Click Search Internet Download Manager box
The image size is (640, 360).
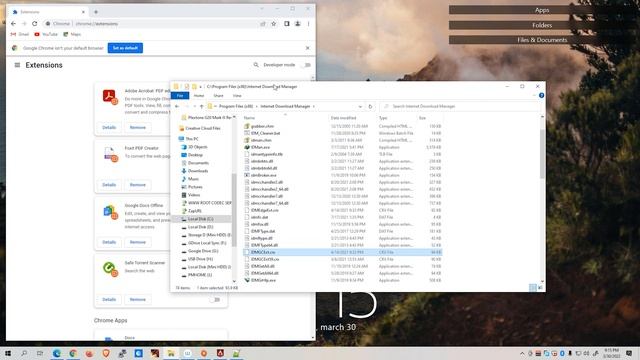(459, 106)
